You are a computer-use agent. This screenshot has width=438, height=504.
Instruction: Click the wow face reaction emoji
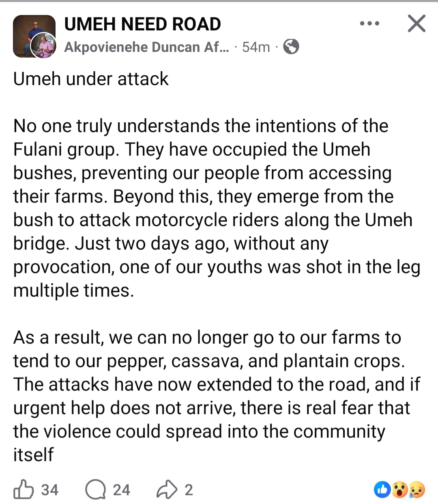pos(399,490)
